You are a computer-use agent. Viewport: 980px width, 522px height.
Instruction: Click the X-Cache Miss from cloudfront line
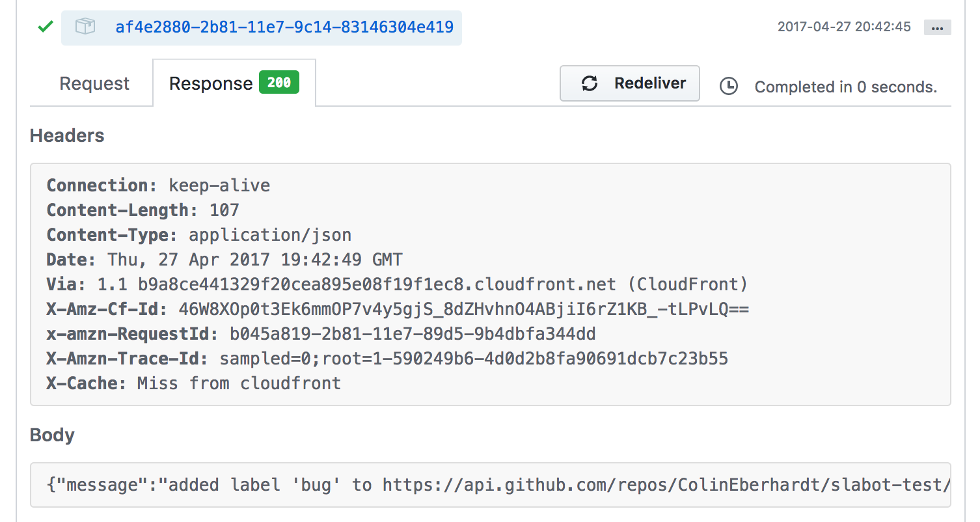pos(193,383)
